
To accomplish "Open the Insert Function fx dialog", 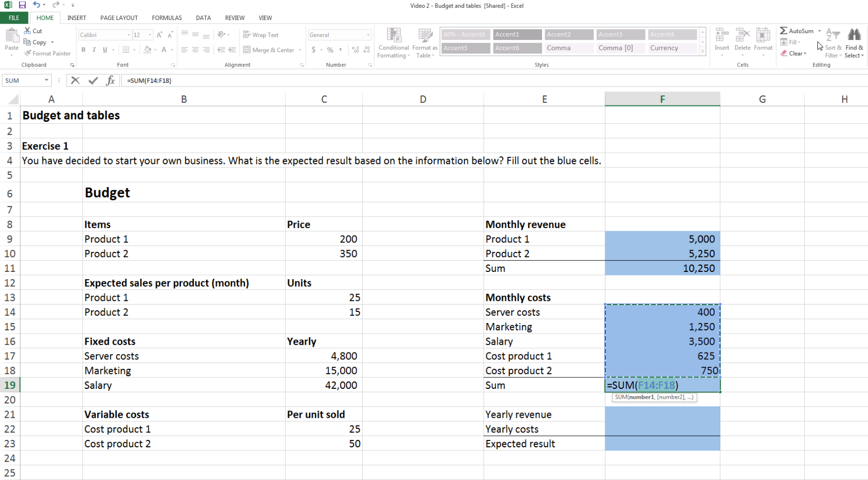I will click(x=110, y=81).
